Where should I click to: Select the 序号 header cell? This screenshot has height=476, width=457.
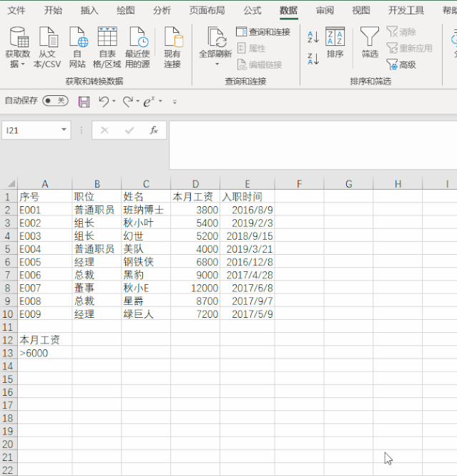(45, 197)
